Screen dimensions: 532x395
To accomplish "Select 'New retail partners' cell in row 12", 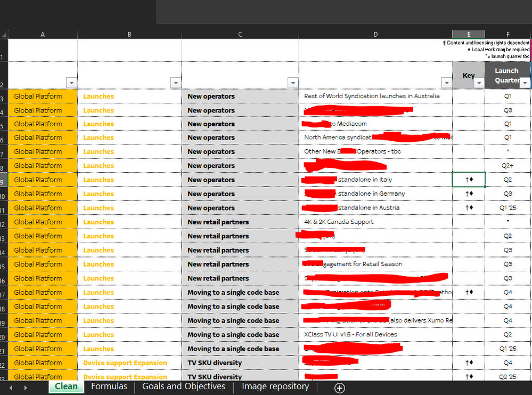I will pyautogui.click(x=240, y=222).
